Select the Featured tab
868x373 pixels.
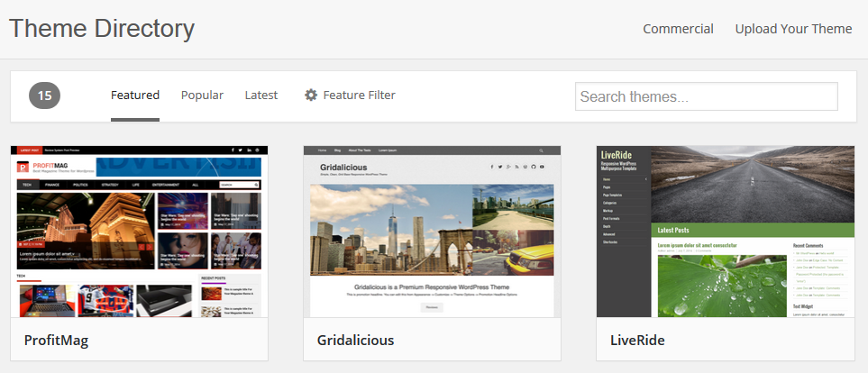pyautogui.click(x=135, y=96)
